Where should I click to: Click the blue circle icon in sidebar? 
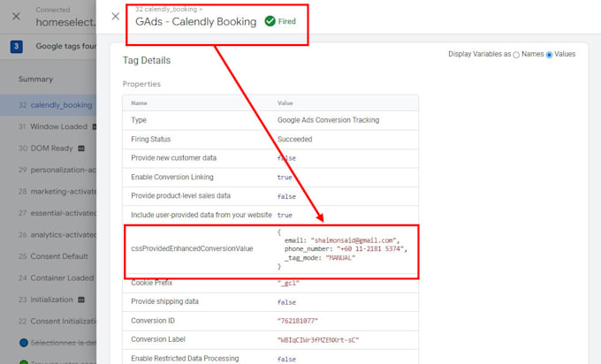[x=23, y=343]
